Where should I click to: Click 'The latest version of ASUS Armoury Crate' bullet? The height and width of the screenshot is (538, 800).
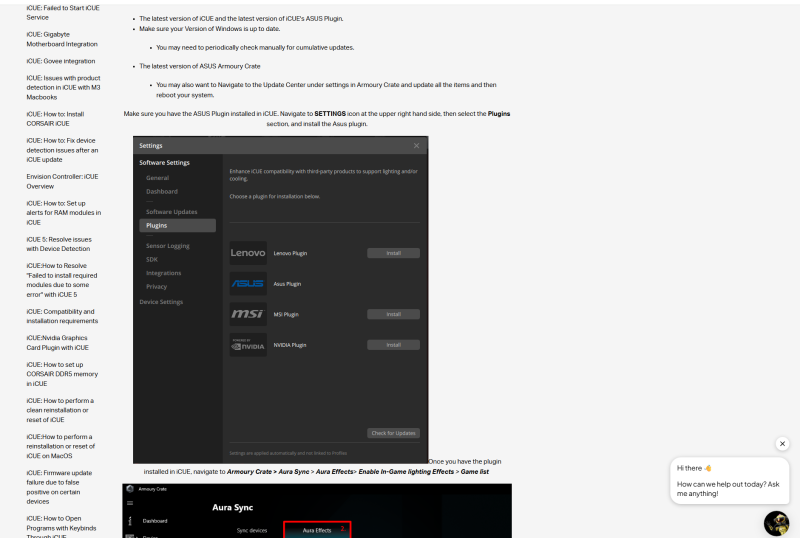[199, 66]
